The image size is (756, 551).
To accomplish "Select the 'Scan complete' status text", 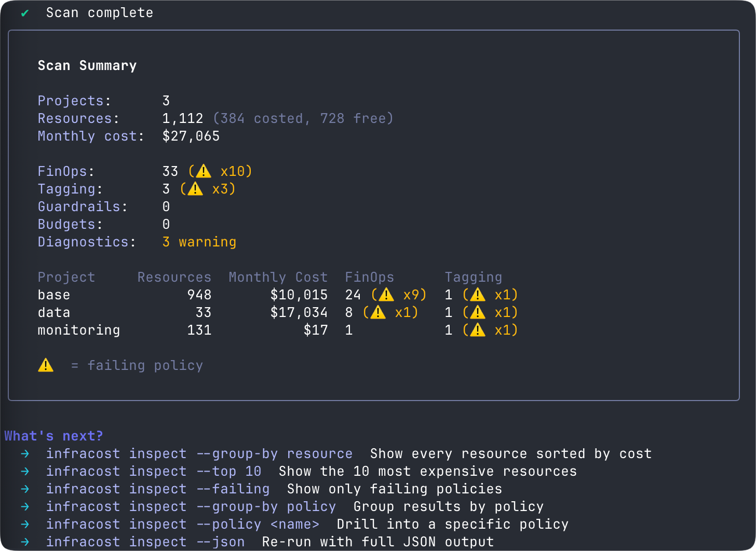I will pyautogui.click(x=100, y=13).
